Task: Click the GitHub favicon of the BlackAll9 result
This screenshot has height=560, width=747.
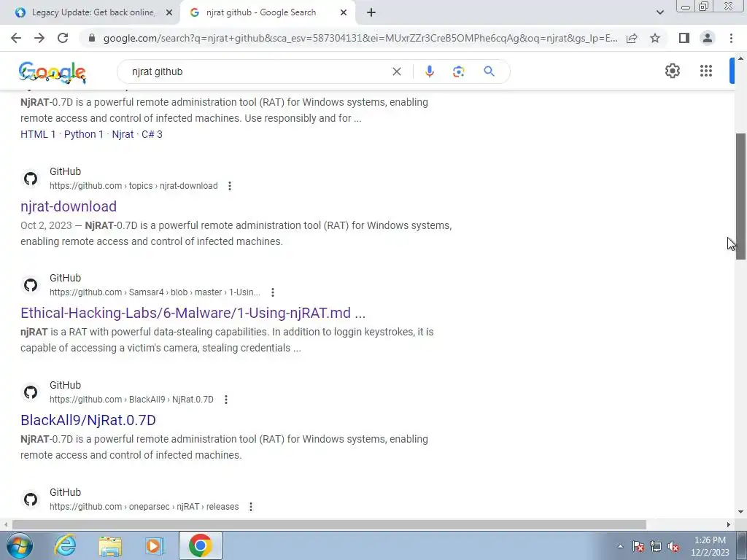Action: click(31, 392)
